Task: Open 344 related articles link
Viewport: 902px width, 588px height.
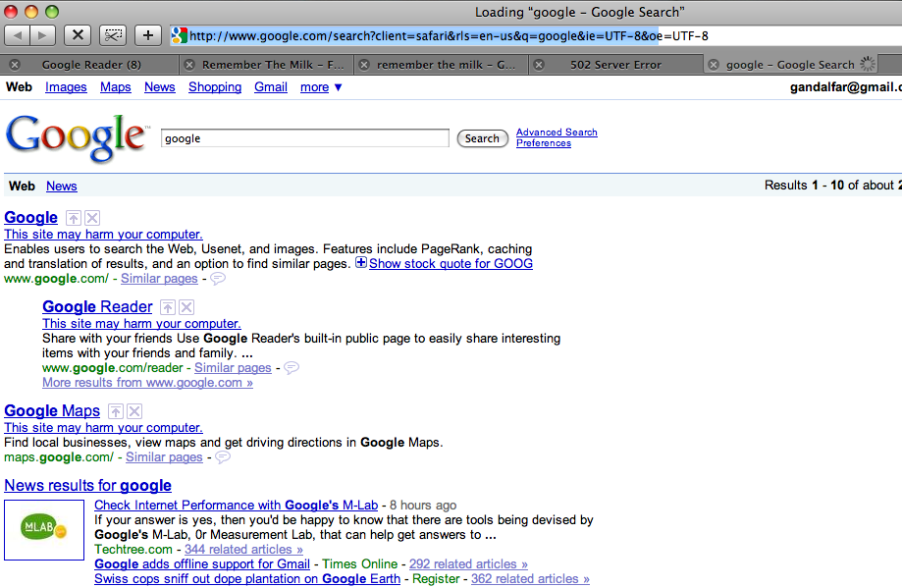Action: tap(244, 550)
